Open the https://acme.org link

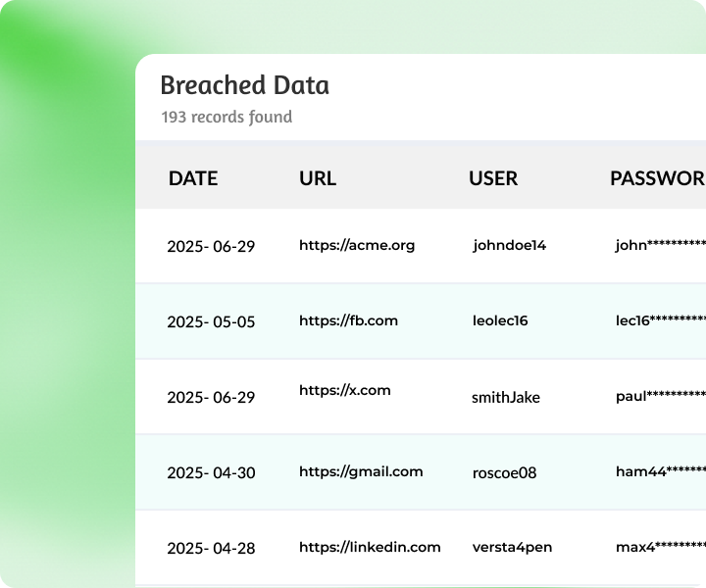pos(357,245)
